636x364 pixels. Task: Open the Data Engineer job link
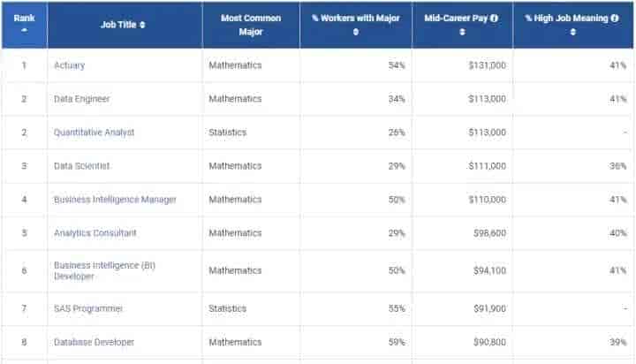[82, 99]
